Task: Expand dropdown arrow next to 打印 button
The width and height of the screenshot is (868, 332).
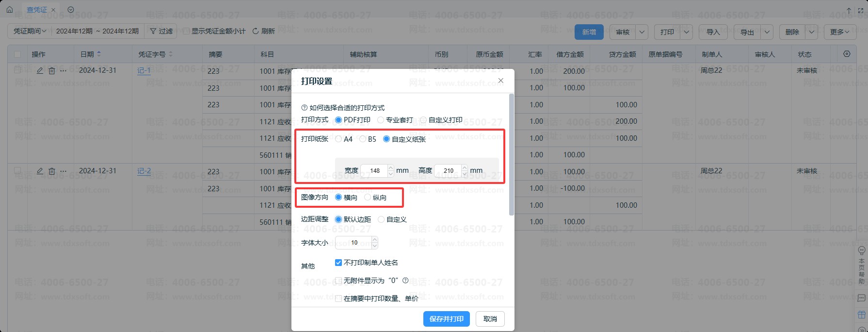Action: point(686,32)
